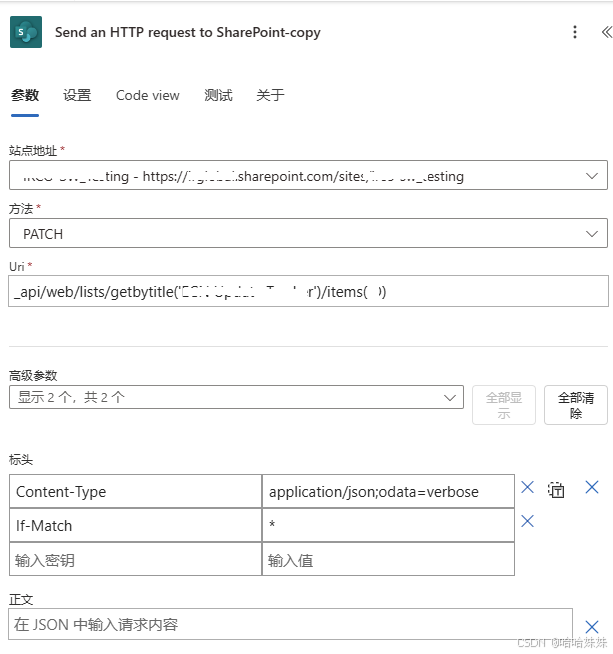Open the three-dot more options menu
Screen dimensions: 613x654
pyautogui.click(x=575, y=32)
